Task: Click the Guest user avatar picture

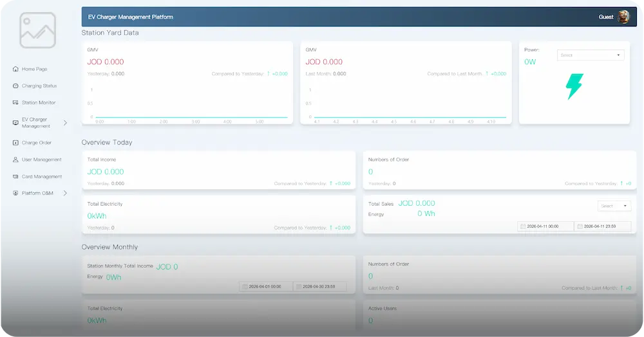Action: tap(623, 17)
